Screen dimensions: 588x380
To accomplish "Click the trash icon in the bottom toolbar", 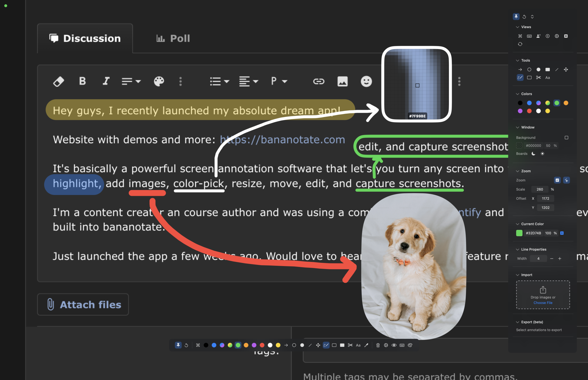I will (378, 345).
